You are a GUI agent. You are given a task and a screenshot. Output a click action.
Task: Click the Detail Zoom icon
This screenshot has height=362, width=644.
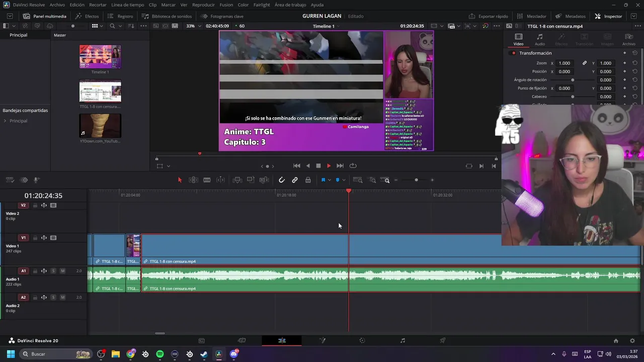click(x=372, y=180)
